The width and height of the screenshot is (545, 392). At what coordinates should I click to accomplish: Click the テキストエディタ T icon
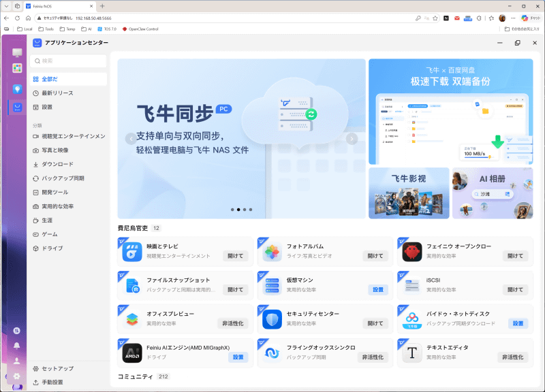(x=412, y=353)
